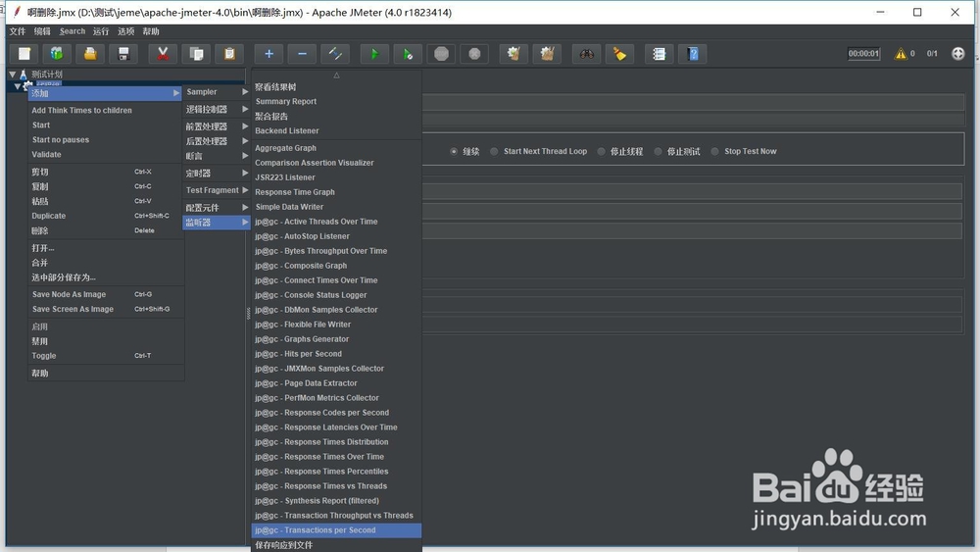Click the first name input field
This screenshot has width=980, height=552.
pos(693,102)
